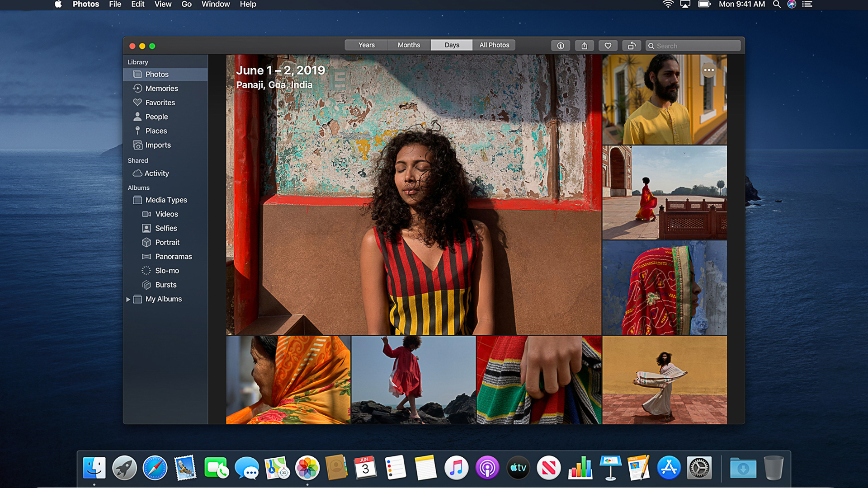Open Launchpad from the Dock
The image size is (868, 488).
coord(124,468)
